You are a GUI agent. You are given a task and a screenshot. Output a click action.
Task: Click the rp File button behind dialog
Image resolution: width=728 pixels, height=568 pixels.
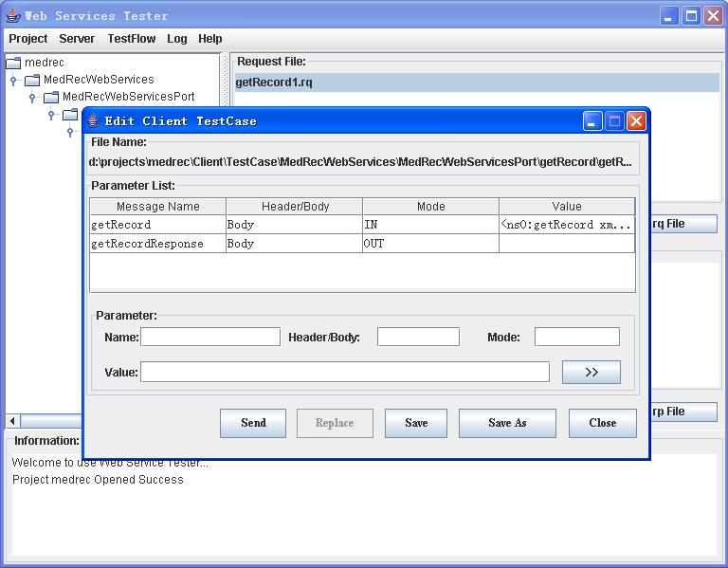(684, 412)
